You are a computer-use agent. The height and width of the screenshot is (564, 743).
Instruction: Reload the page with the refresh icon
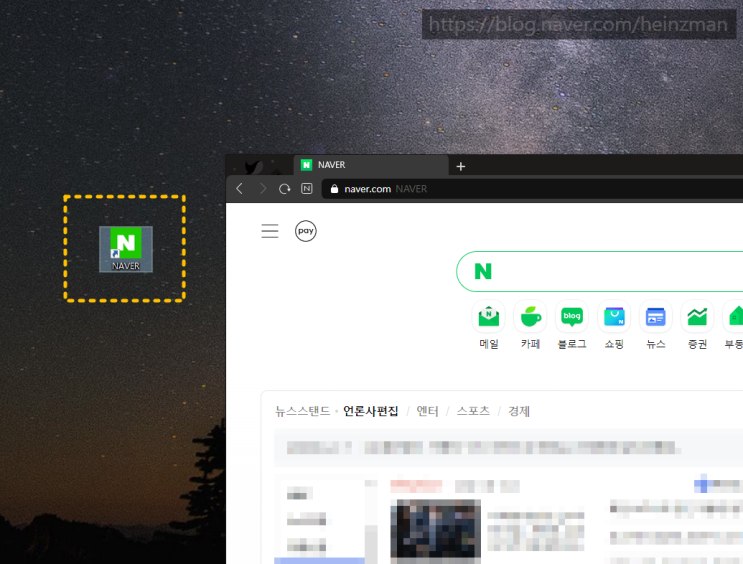coord(284,189)
